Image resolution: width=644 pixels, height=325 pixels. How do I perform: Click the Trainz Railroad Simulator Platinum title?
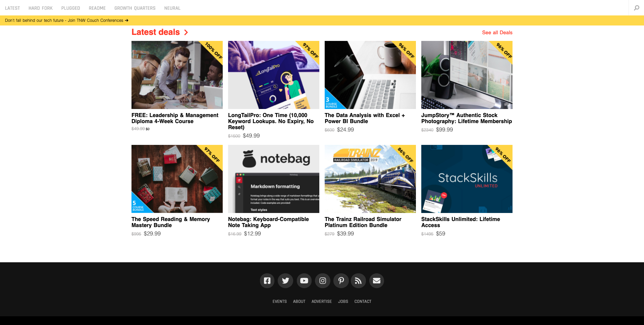point(363,222)
